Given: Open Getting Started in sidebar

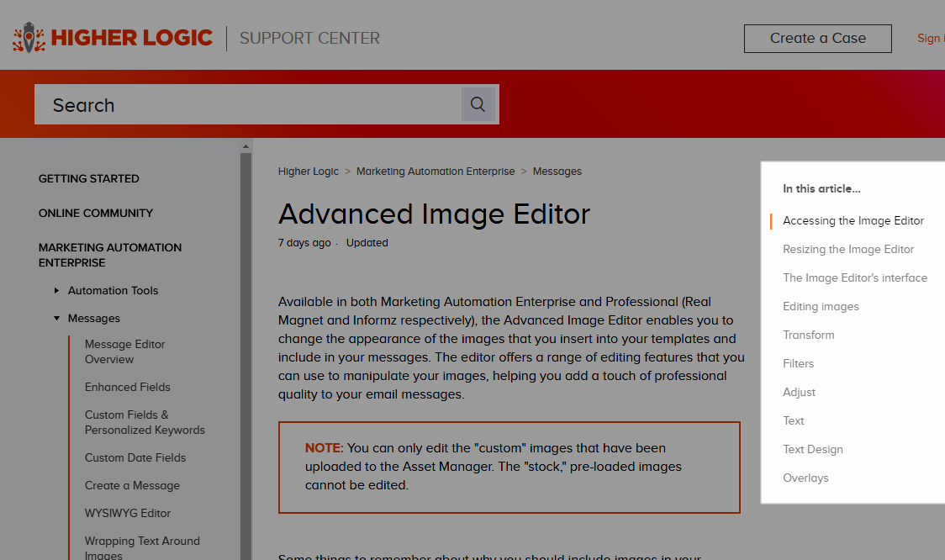Looking at the screenshot, I should 88,178.
